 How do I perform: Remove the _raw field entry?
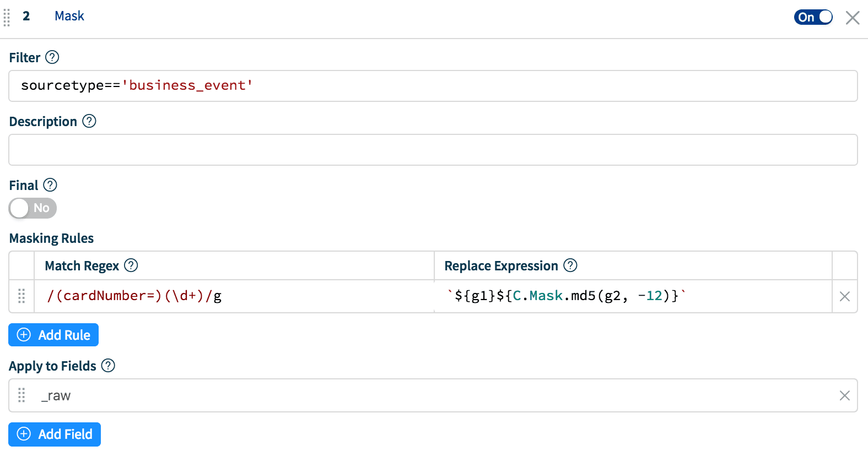click(844, 395)
